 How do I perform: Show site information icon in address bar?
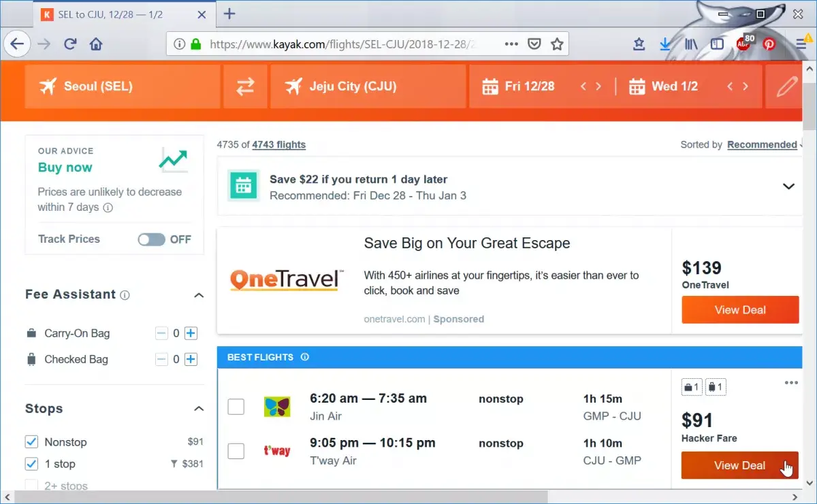[x=179, y=44]
